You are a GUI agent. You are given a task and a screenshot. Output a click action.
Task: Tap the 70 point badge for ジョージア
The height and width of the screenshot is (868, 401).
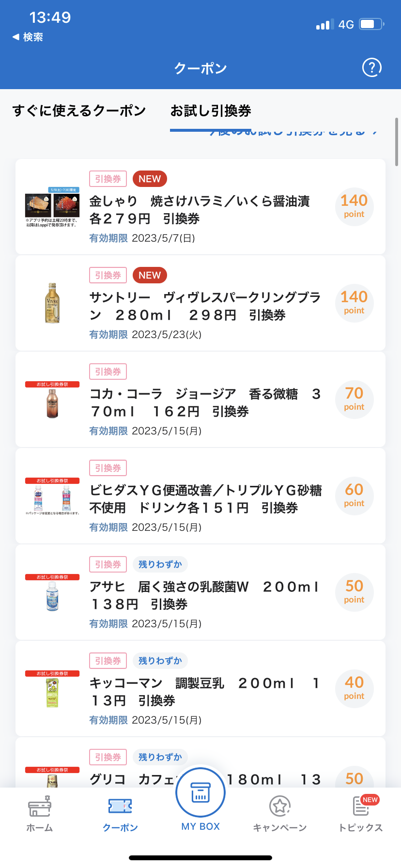354,399
